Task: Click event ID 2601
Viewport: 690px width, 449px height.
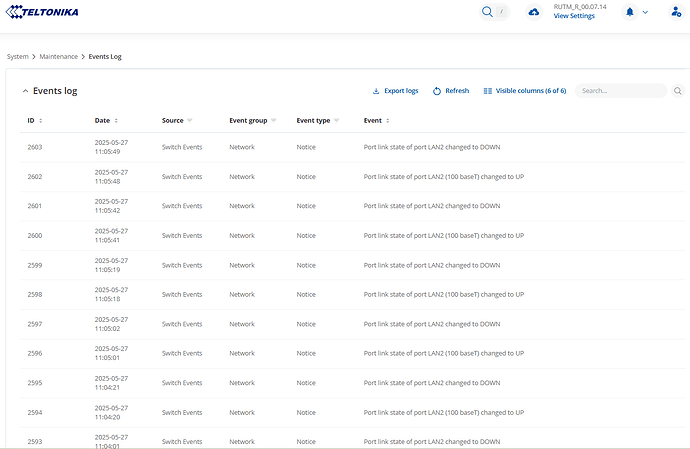Action: [35, 206]
